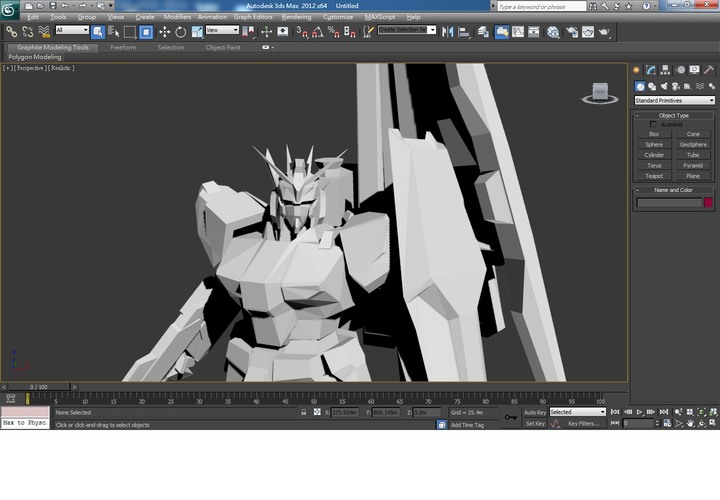Click the Rectangular Selection Region tool

tap(130, 32)
